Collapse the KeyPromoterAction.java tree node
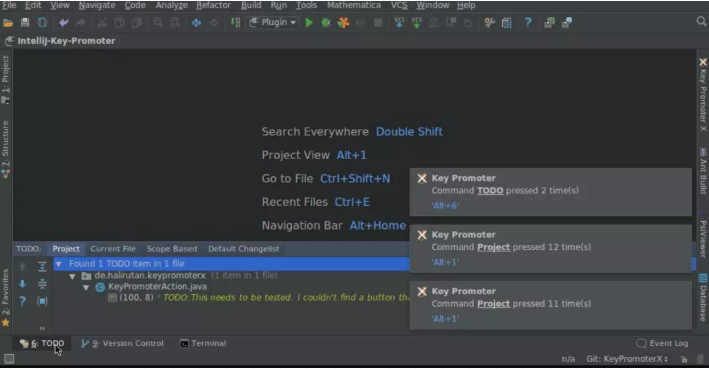This screenshot has width=709, height=369. click(86, 287)
